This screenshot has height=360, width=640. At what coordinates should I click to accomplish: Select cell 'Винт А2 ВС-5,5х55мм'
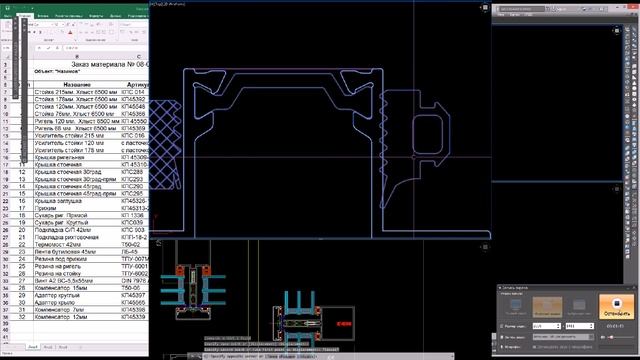77,281
